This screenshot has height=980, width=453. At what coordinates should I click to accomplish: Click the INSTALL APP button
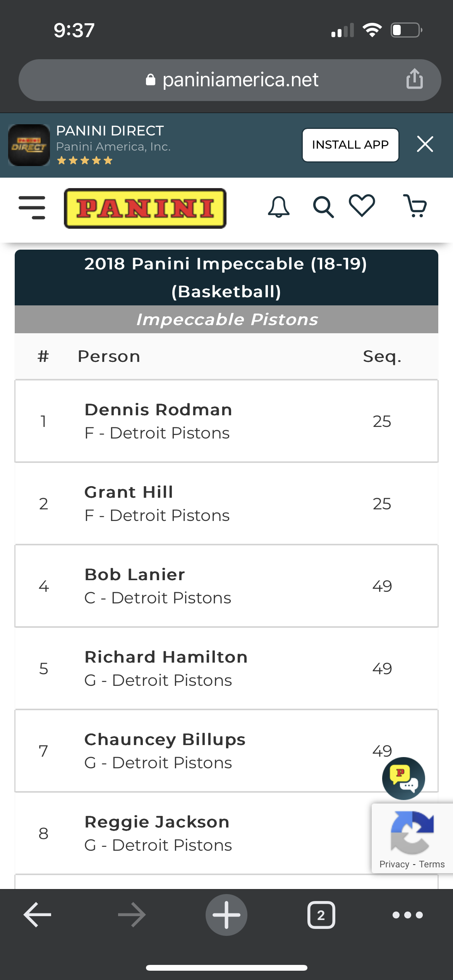(350, 145)
